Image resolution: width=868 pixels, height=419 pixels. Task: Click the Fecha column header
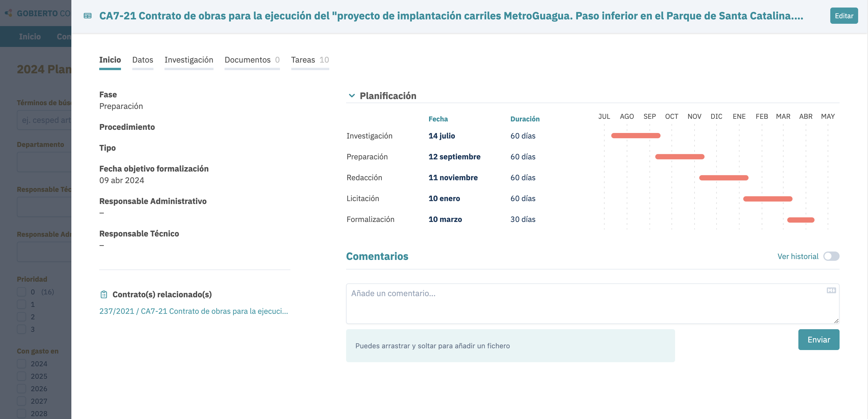click(438, 119)
